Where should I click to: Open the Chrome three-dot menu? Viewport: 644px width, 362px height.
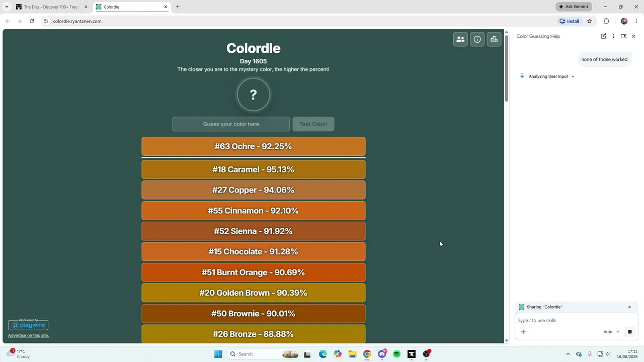(x=636, y=21)
